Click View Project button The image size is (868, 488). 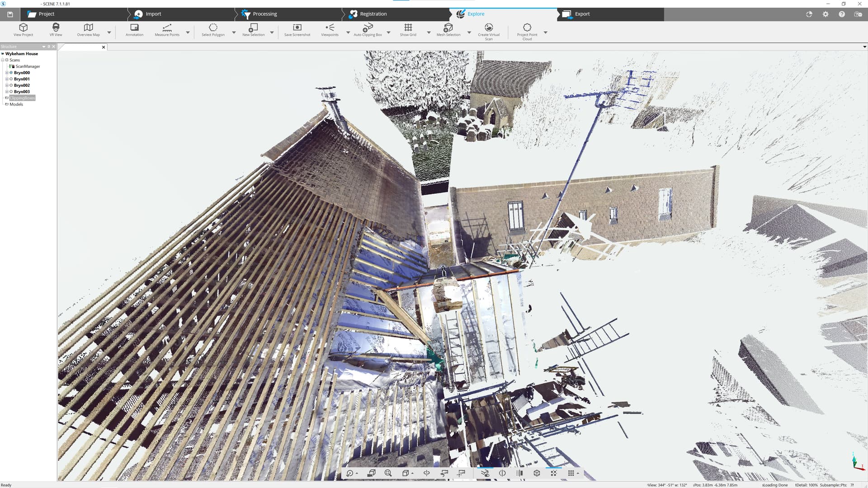pos(23,30)
